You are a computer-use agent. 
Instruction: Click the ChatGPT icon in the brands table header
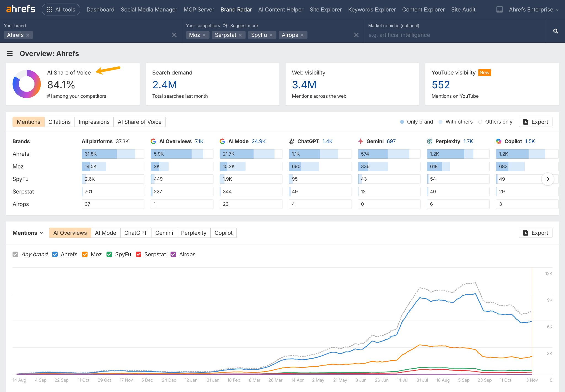click(x=292, y=141)
